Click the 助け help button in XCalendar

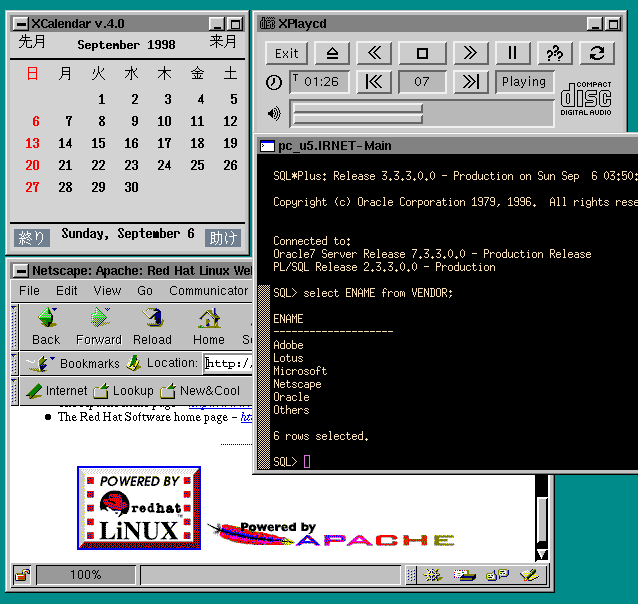(223, 238)
